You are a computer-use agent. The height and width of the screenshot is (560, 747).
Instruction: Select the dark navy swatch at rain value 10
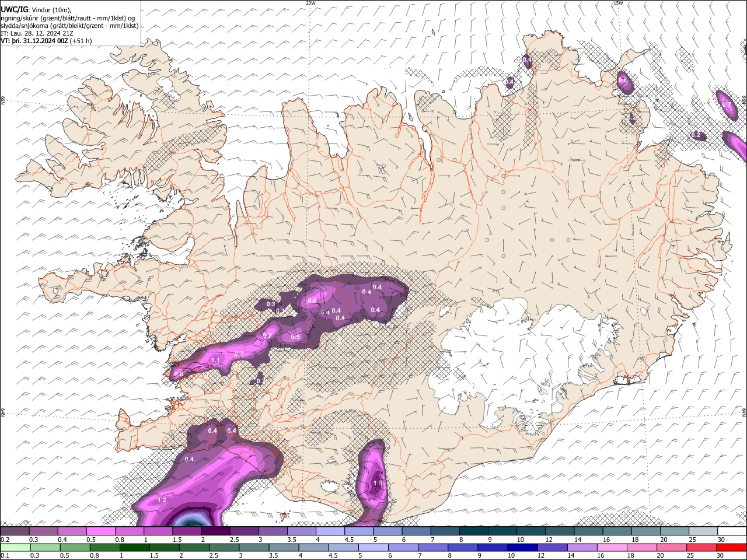point(521,548)
